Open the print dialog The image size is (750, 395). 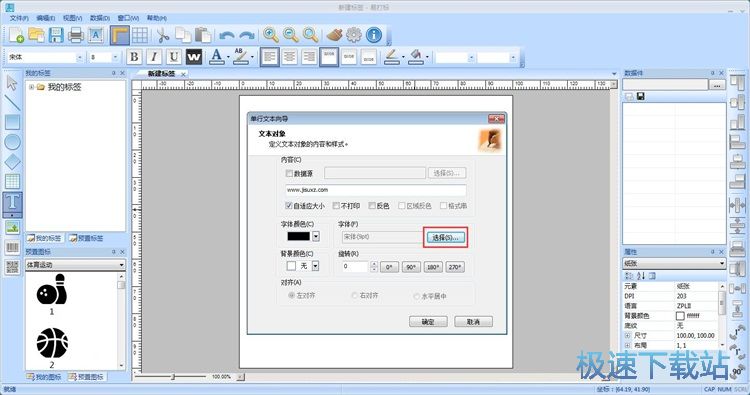pos(76,35)
